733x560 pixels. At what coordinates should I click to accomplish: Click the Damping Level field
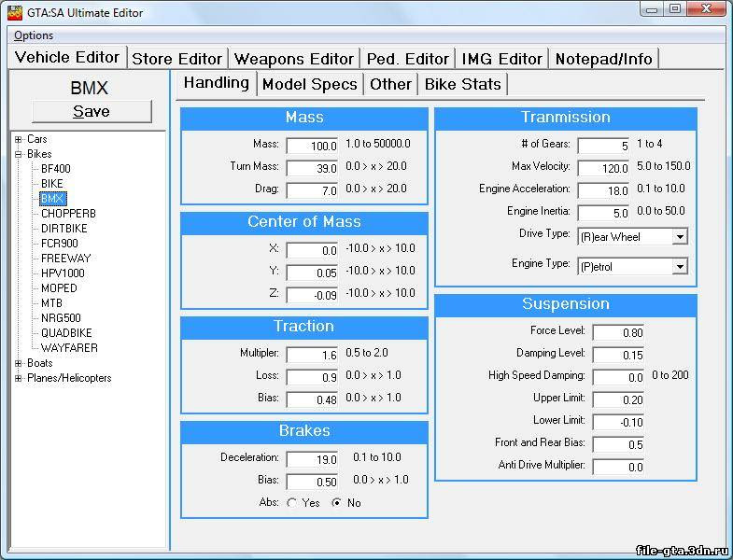point(618,356)
